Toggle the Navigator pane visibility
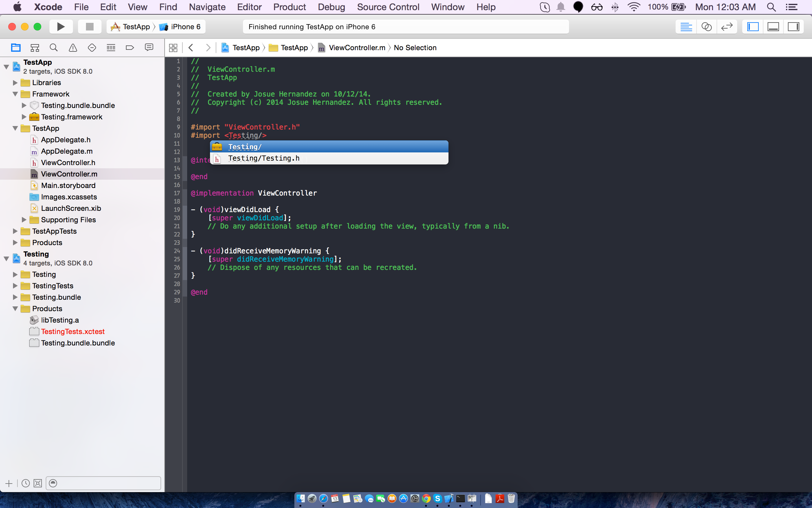Image resolution: width=812 pixels, height=508 pixels. (x=753, y=27)
